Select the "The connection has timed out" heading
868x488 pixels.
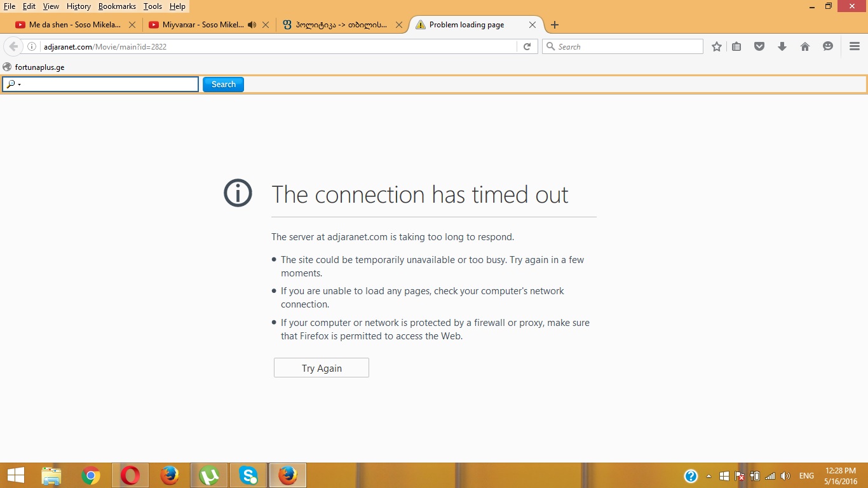click(420, 194)
